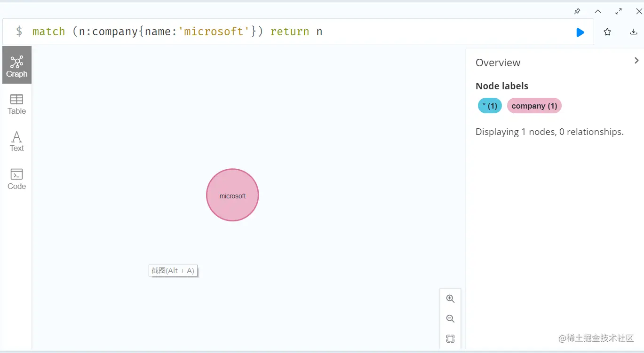Switch to Graph view
Image resolution: width=644 pixels, height=353 pixels.
17,65
